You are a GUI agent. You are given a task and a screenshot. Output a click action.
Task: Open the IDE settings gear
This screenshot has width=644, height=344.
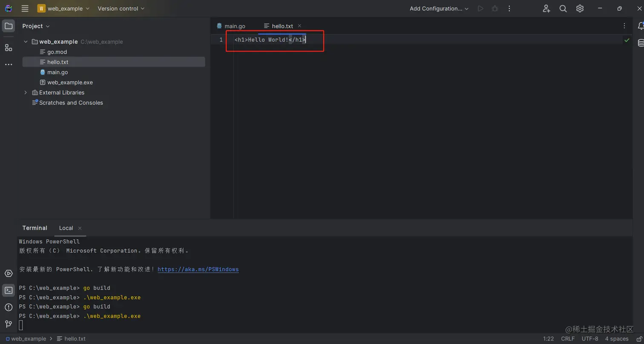pyautogui.click(x=580, y=9)
